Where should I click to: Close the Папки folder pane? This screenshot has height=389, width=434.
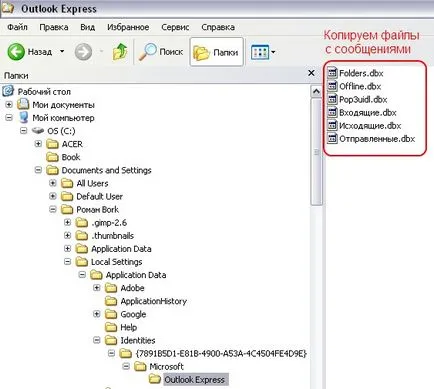[311, 73]
